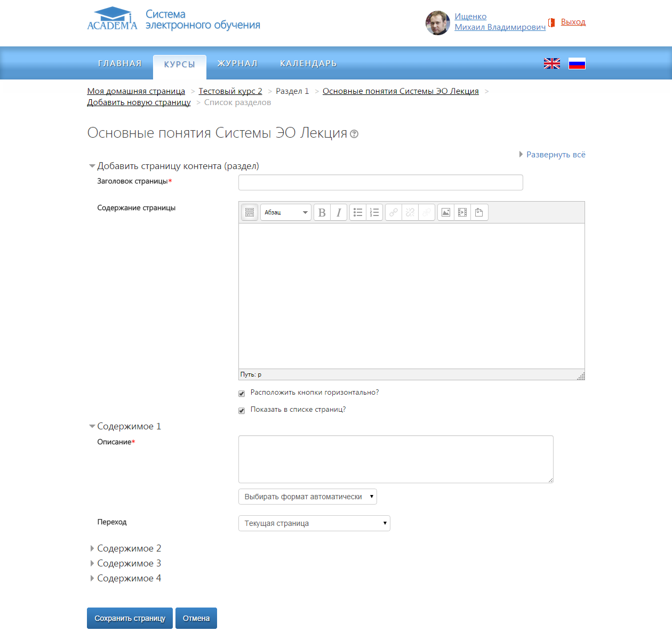Click the 'Выход' logout link
The width and height of the screenshot is (672, 639).
(x=573, y=22)
